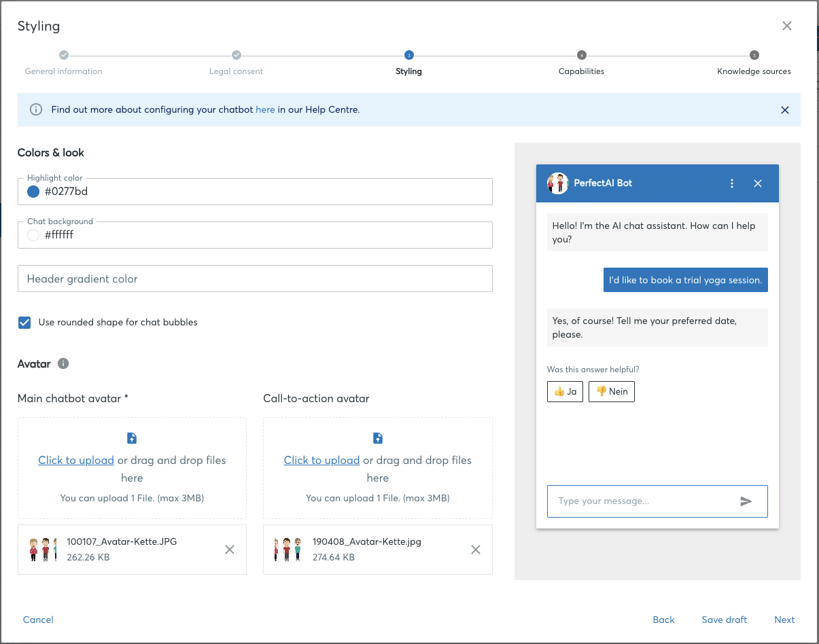Click the upload icon under Call-to-action avatar
This screenshot has height=644, width=819.
[x=378, y=438]
